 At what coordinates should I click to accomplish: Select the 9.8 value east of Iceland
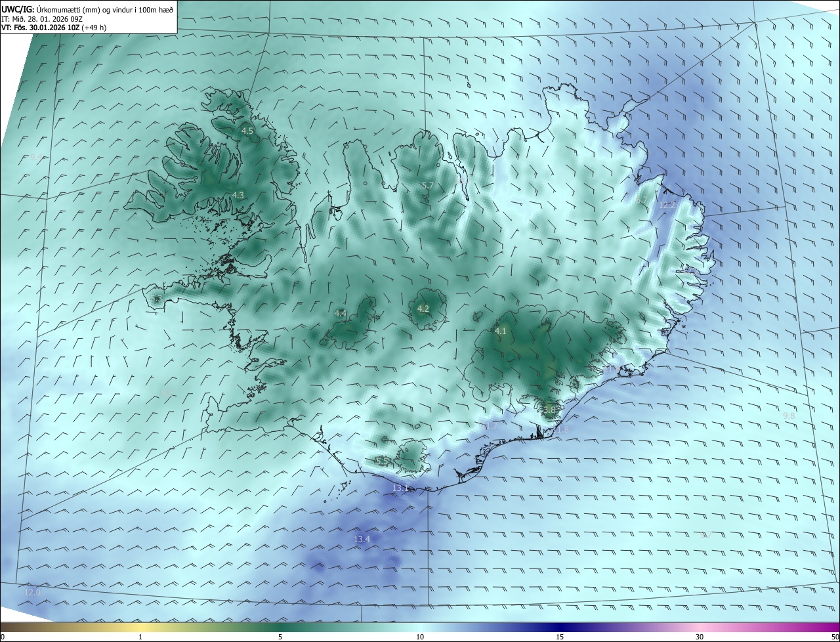(x=789, y=416)
